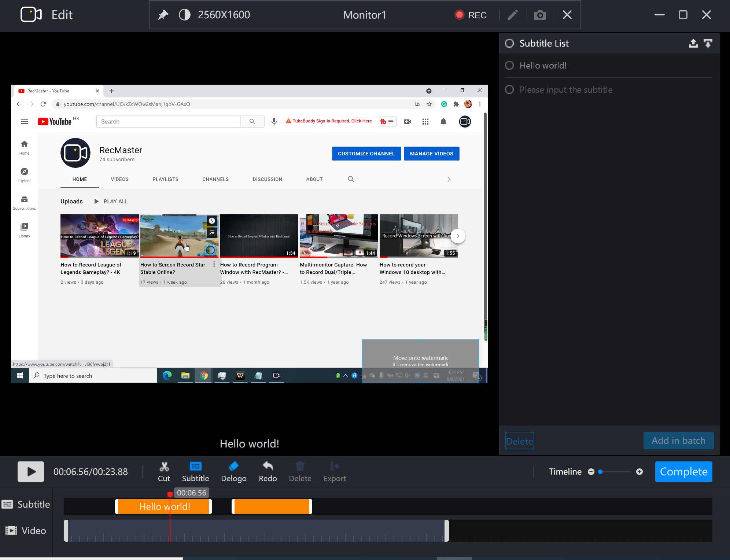
Task: Open How to Record Program Window thumbnail
Action: (x=259, y=236)
